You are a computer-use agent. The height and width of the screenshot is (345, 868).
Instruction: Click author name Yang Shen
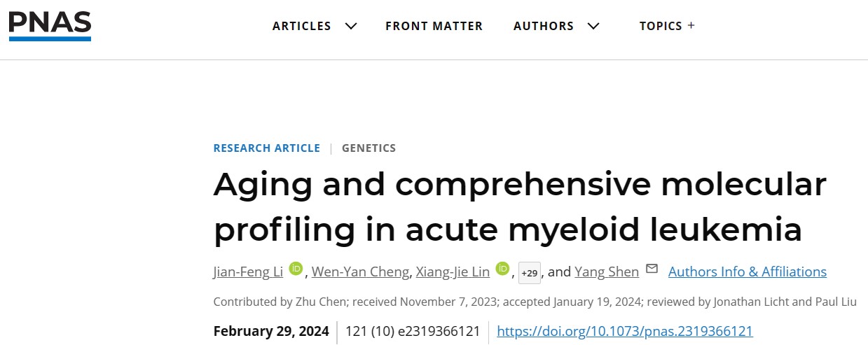(x=606, y=272)
